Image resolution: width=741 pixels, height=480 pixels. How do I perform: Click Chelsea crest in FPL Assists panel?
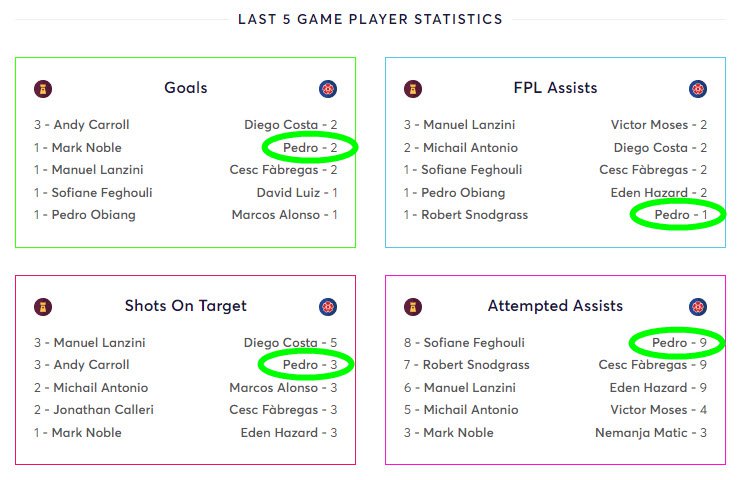pos(698,89)
